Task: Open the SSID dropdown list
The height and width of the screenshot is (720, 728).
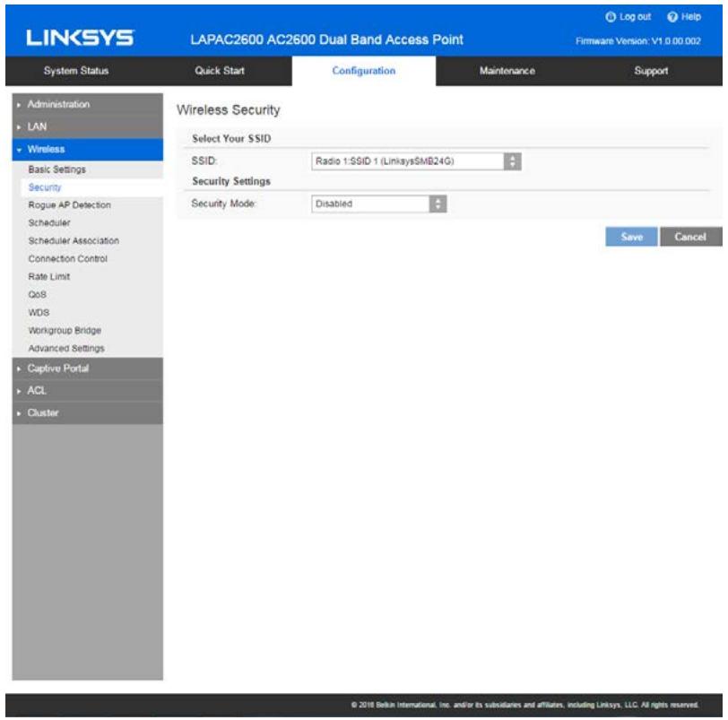Action: 416,161
